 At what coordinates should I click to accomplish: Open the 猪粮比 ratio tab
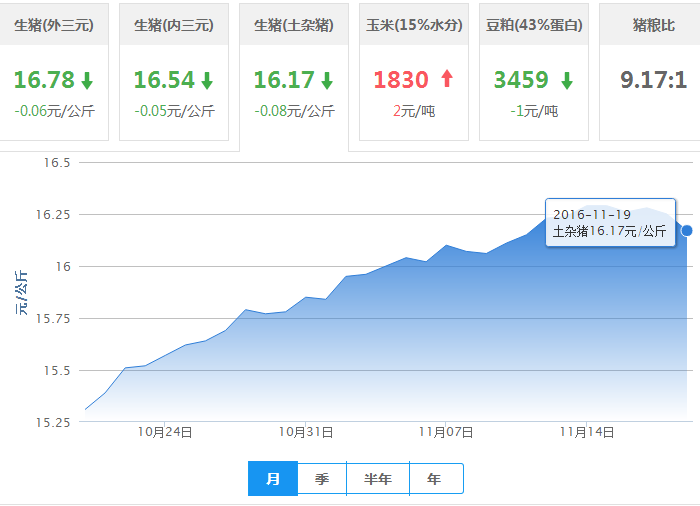[x=653, y=25]
